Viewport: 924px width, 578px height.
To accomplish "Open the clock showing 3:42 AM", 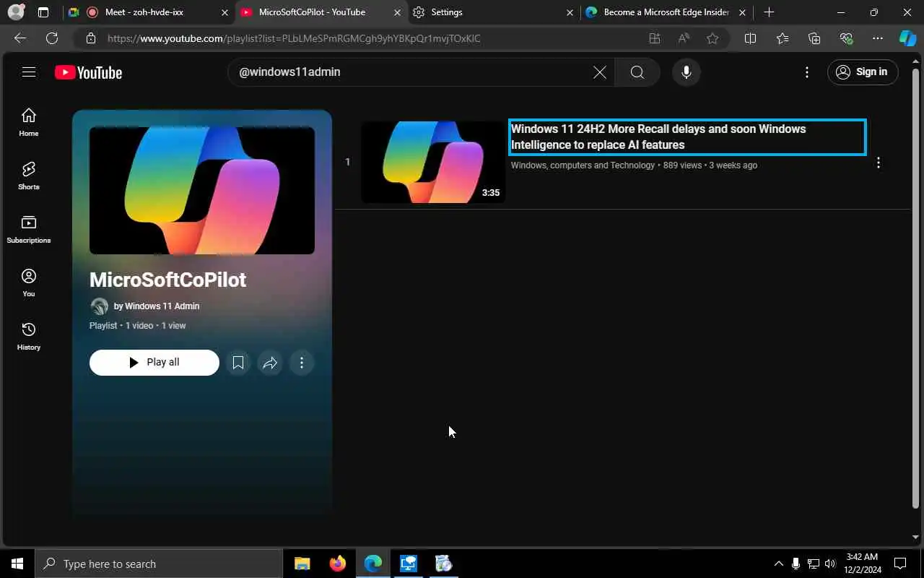I will (x=861, y=564).
